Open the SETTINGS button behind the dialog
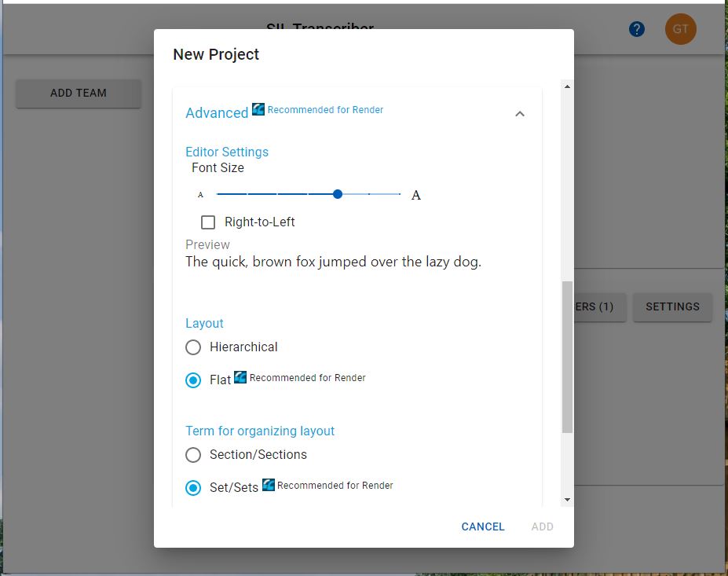Viewport: 728px width, 576px height. coord(672,306)
